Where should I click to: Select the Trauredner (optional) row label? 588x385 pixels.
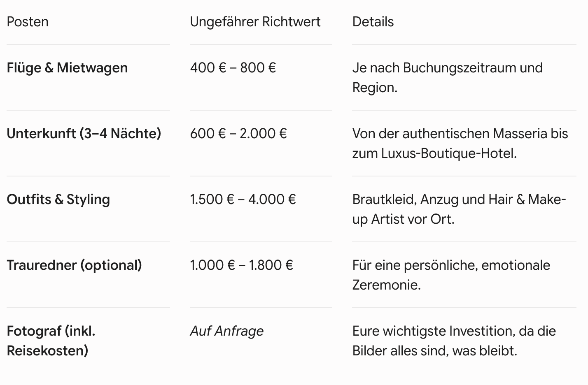[75, 265]
